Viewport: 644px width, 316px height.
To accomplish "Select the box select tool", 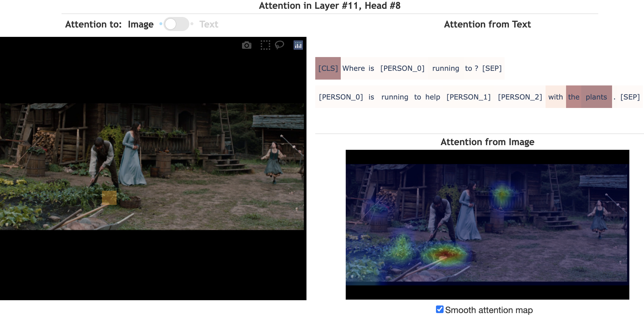I will (x=265, y=45).
